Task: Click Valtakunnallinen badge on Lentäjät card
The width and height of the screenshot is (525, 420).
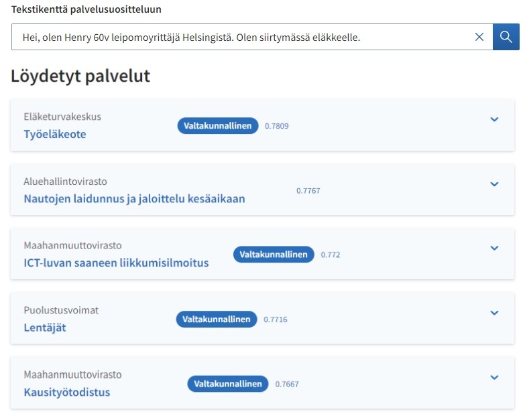Action: click(217, 320)
